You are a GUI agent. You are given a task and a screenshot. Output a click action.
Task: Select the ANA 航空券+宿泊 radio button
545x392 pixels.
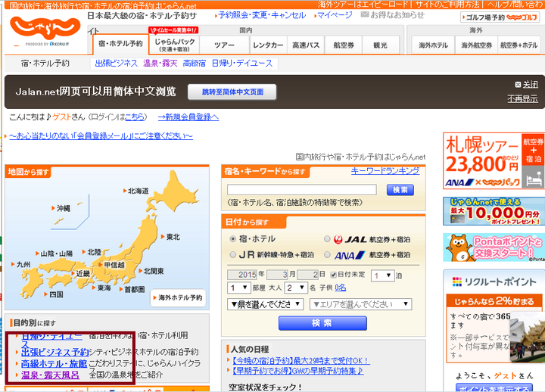(x=327, y=255)
